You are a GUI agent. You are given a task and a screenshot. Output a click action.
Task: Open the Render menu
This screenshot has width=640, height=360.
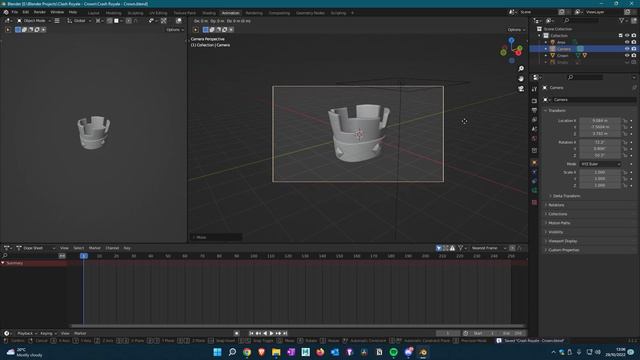[40, 12]
